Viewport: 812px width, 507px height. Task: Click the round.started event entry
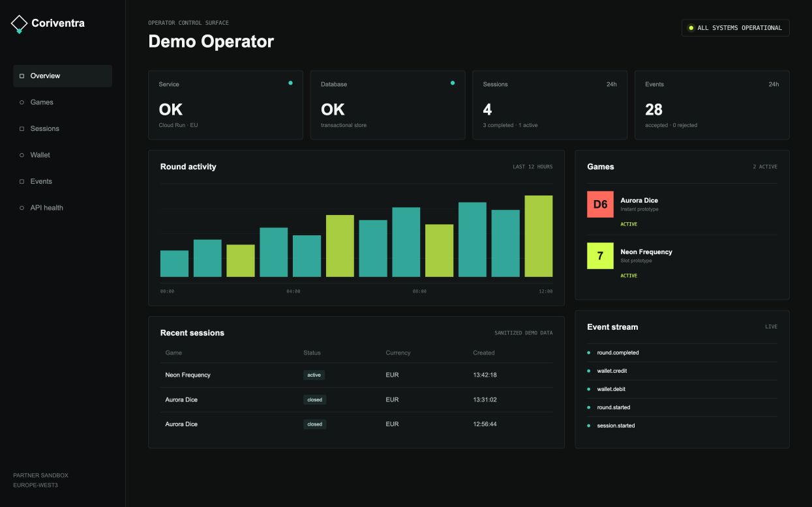click(682, 407)
